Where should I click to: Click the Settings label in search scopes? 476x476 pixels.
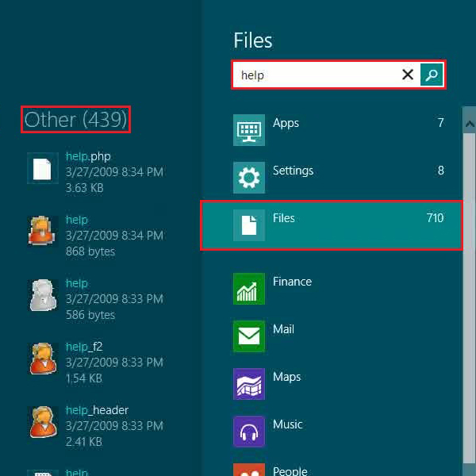pyautogui.click(x=293, y=171)
